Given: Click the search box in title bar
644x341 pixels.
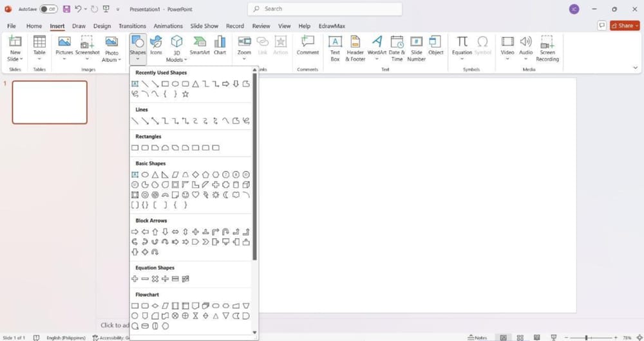Looking at the screenshot, I should [x=325, y=9].
